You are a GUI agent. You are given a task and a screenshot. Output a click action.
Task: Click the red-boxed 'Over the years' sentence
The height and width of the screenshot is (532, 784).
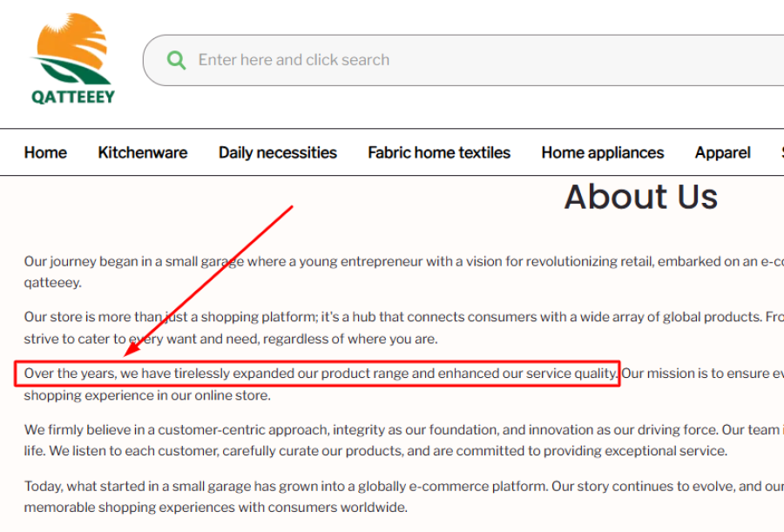(x=321, y=374)
